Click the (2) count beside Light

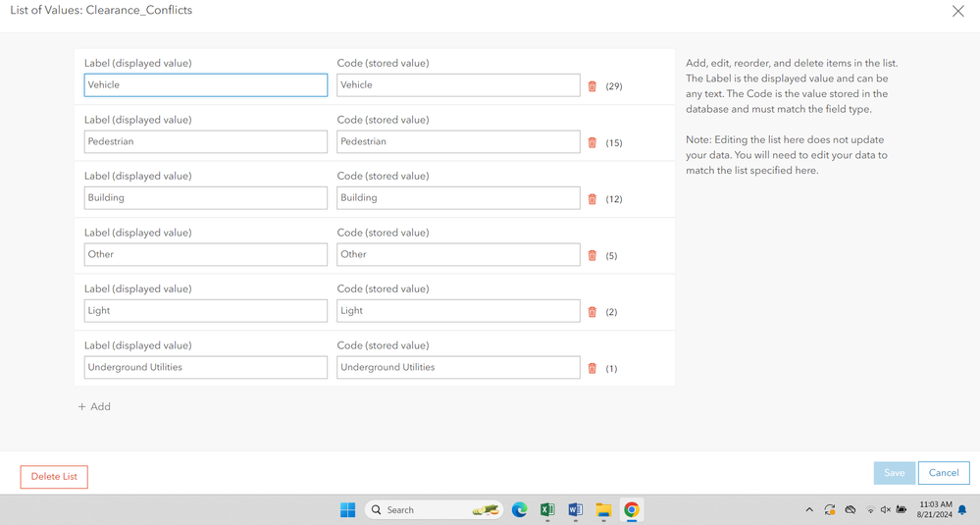[x=611, y=311]
